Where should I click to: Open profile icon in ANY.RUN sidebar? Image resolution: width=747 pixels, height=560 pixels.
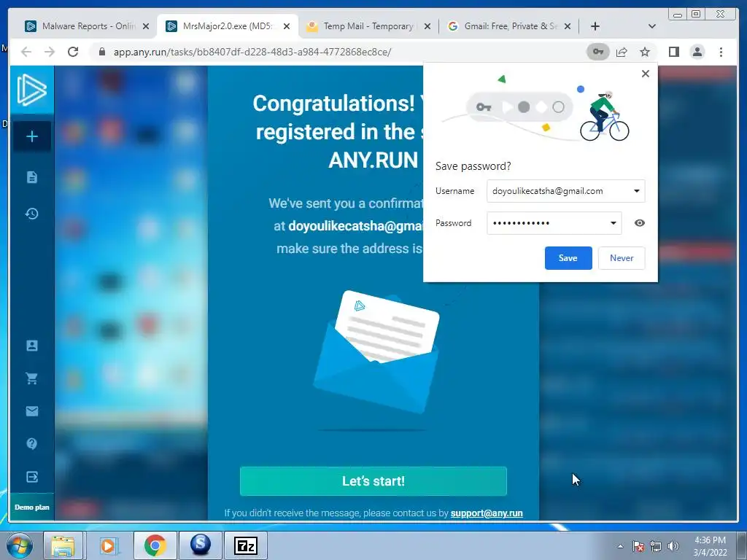[32, 346]
